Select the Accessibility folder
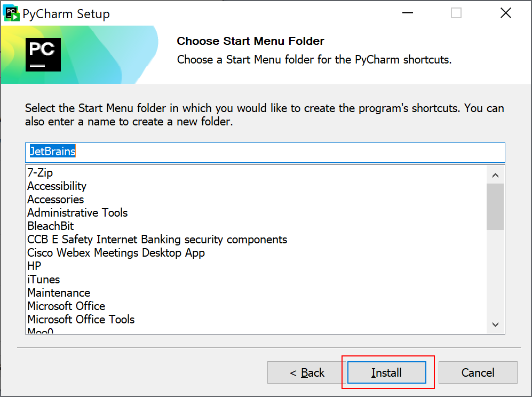 point(57,186)
